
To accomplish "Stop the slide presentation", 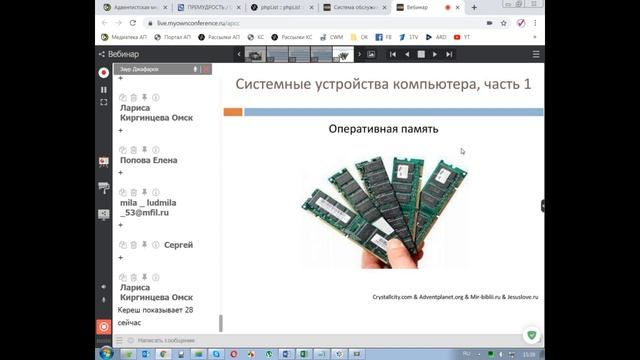I will (421, 54).
